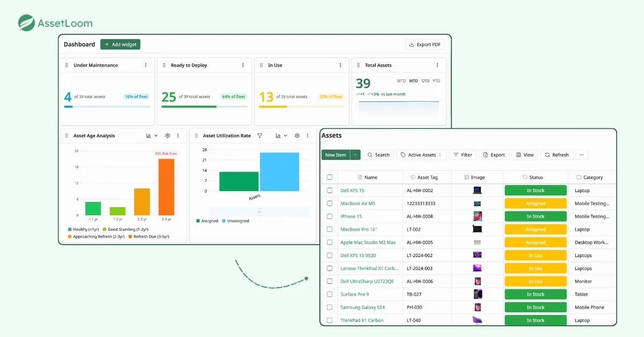Click the New Item button

click(x=336, y=155)
